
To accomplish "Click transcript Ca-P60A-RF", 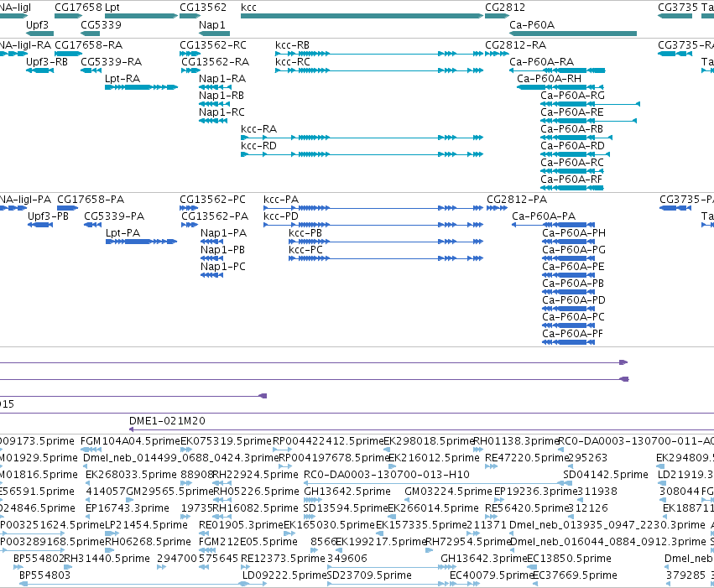I will pyautogui.click(x=571, y=180).
